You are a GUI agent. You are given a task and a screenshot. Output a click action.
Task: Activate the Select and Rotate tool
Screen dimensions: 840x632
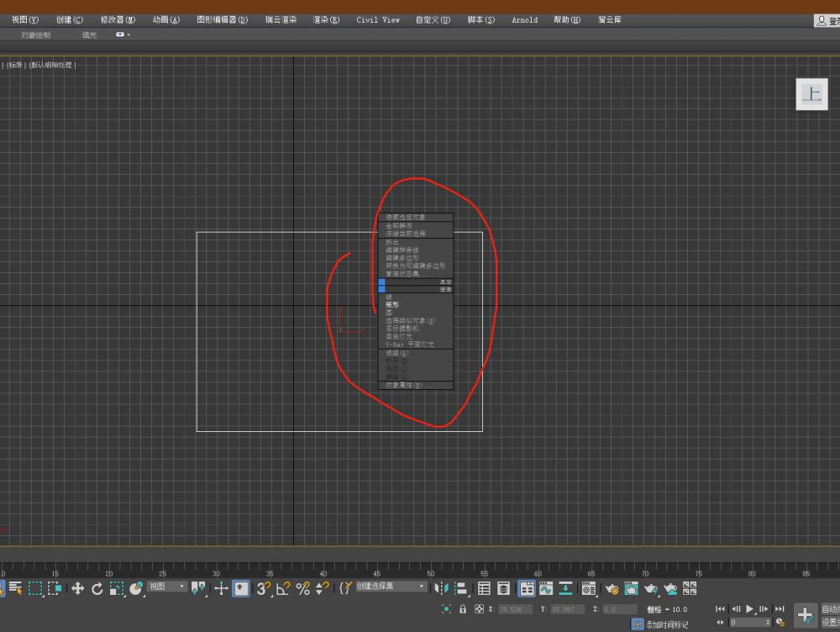click(97, 588)
